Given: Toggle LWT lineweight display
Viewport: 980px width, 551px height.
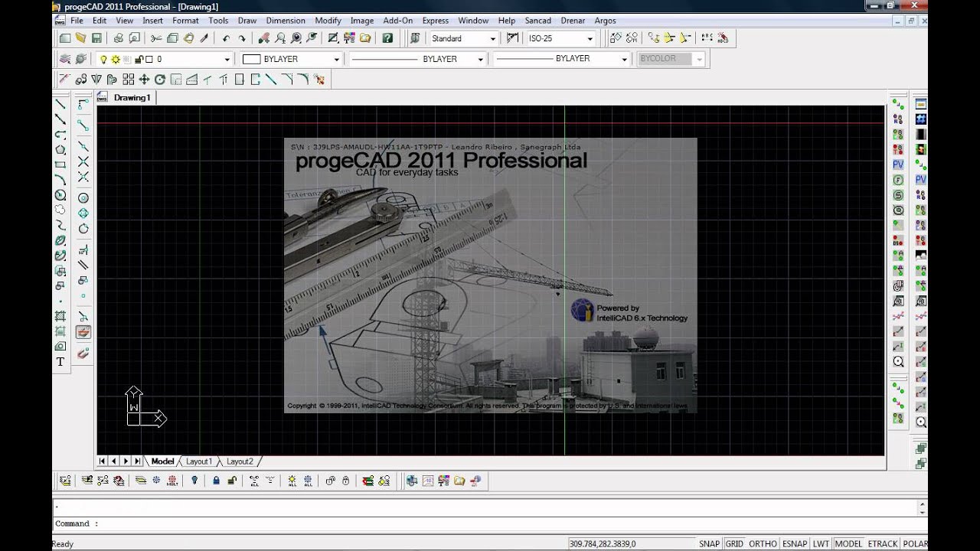Looking at the screenshot, I should click(821, 544).
